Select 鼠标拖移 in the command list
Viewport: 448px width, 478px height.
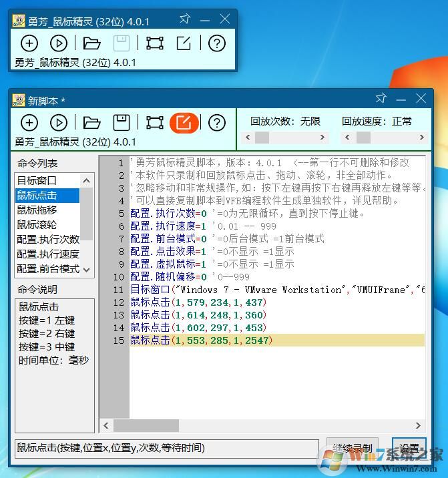coord(47,210)
